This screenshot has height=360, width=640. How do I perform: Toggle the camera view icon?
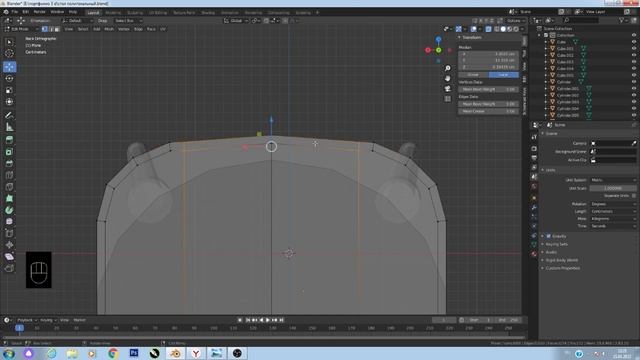point(448,89)
